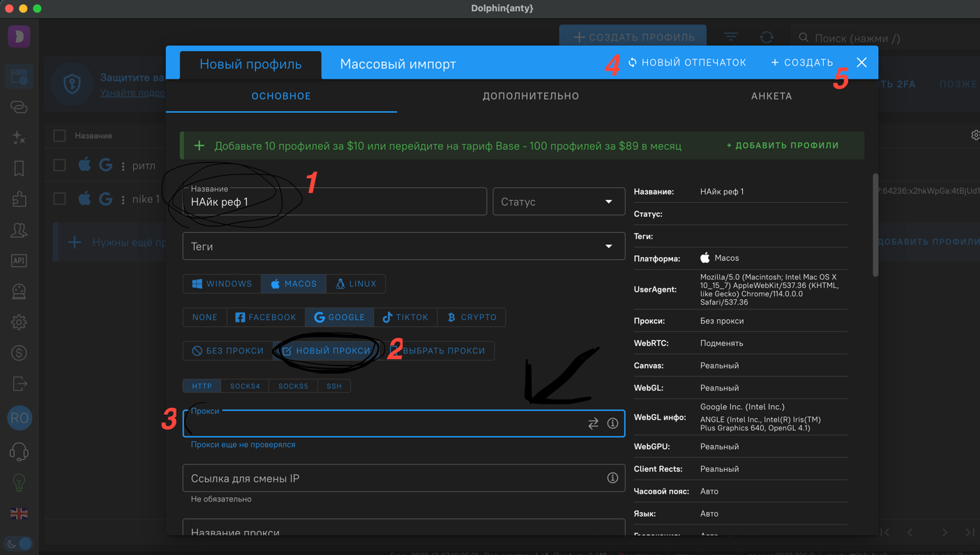Open the RO account avatar
Viewport: 980px width, 555px height.
[19, 418]
